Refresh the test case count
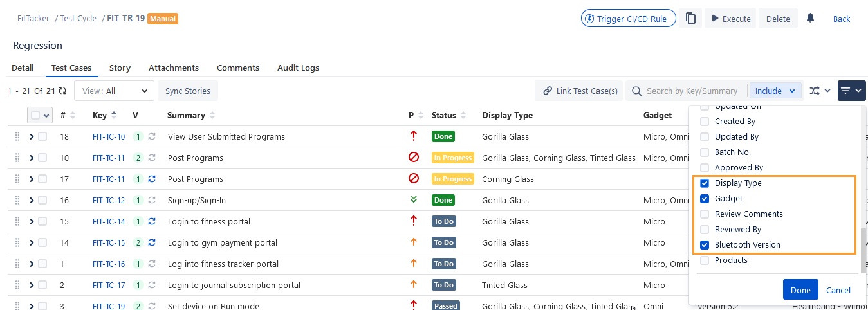The image size is (868, 310). click(x=62, y=91)
